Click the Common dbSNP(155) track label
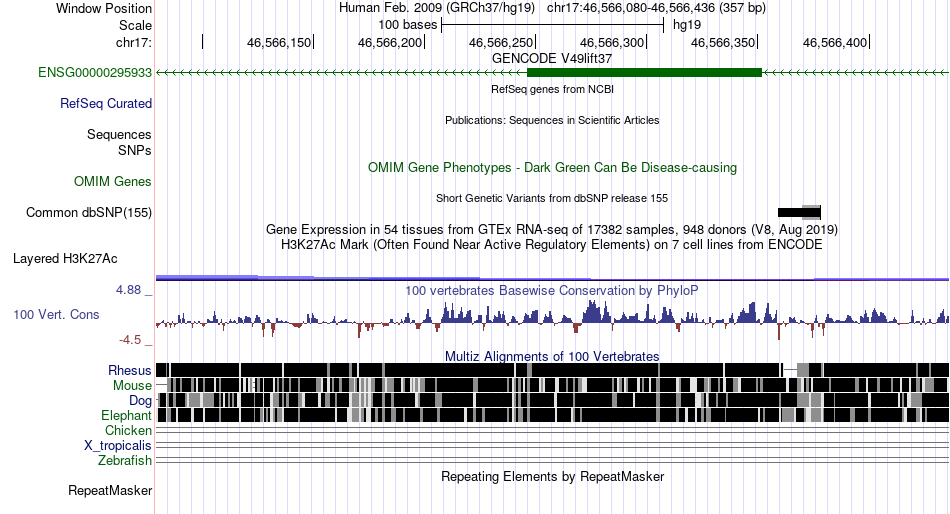 (x=89, y=213)
